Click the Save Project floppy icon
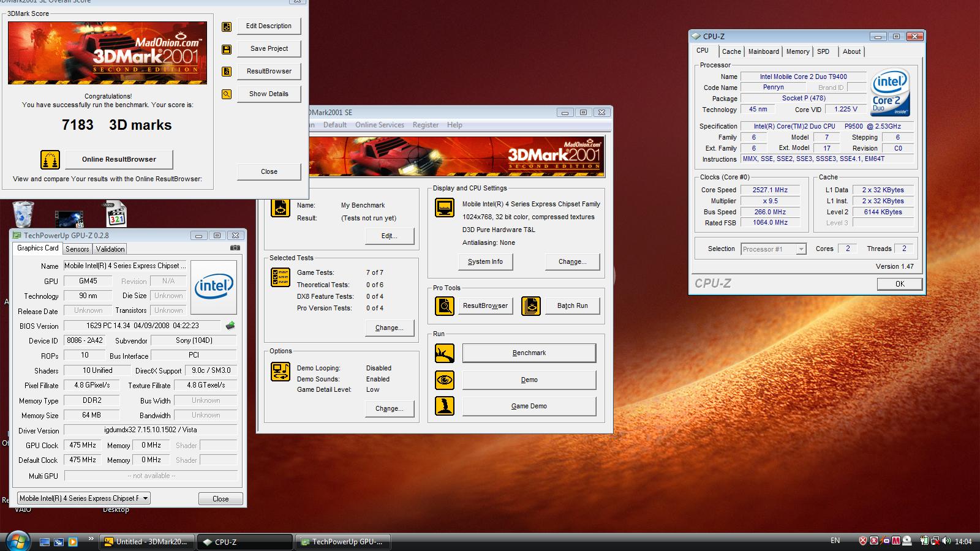 (227, 49)
